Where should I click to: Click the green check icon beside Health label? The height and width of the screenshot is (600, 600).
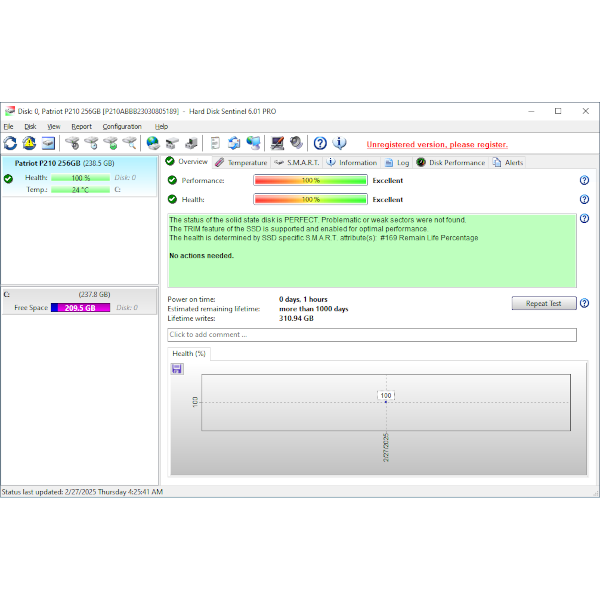172,199
